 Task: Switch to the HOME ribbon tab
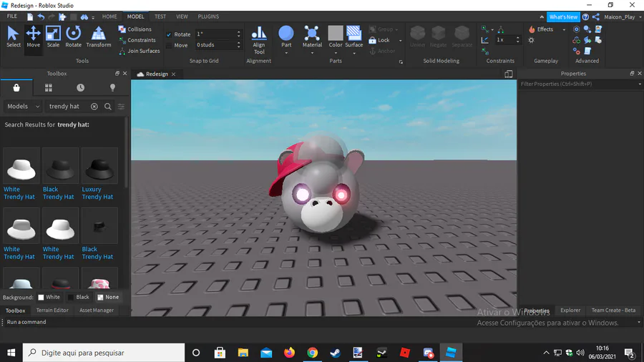coord(109,16)
